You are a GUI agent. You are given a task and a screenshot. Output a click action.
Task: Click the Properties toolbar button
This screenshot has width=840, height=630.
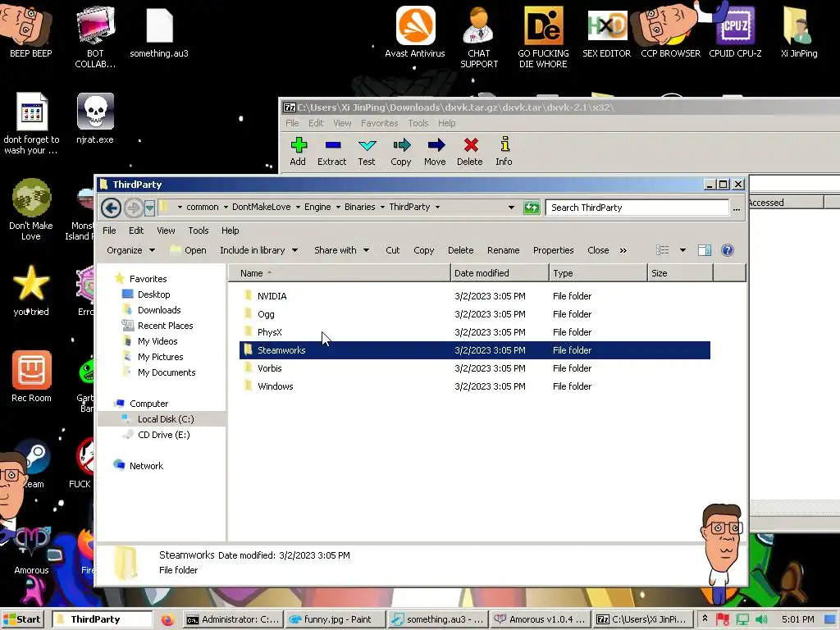(x=554, y=250)
